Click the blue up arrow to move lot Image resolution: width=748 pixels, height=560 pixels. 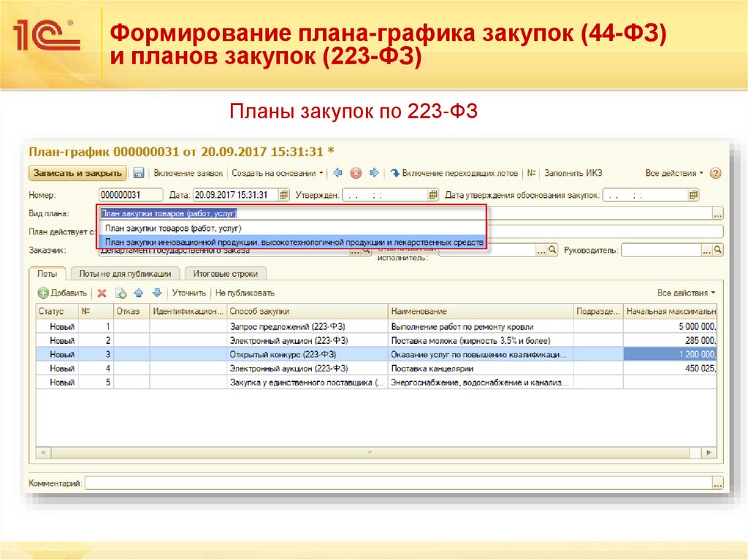[x=139, y=292]
